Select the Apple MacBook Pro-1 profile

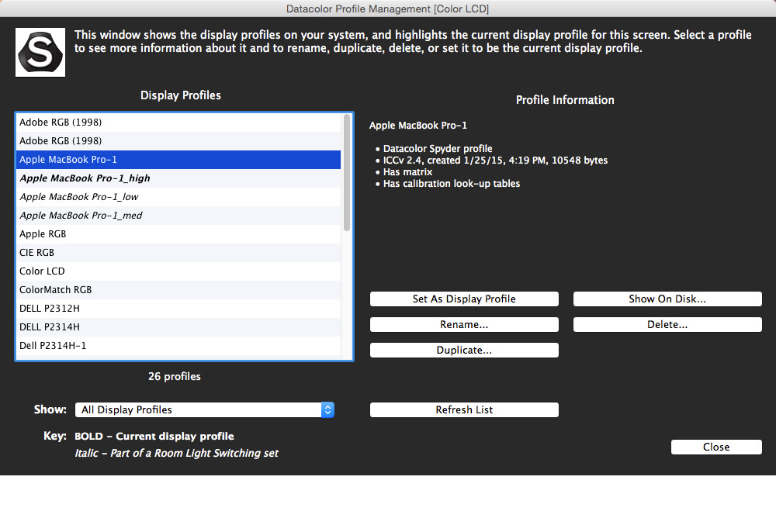pos(178,160)
